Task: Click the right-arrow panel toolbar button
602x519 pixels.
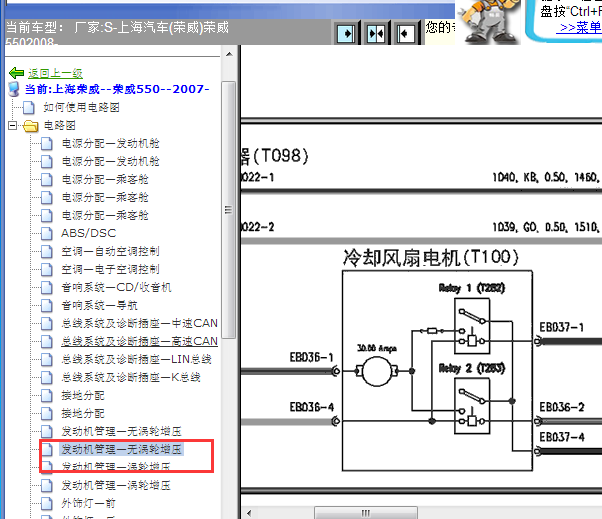Action: pos(346,33)
